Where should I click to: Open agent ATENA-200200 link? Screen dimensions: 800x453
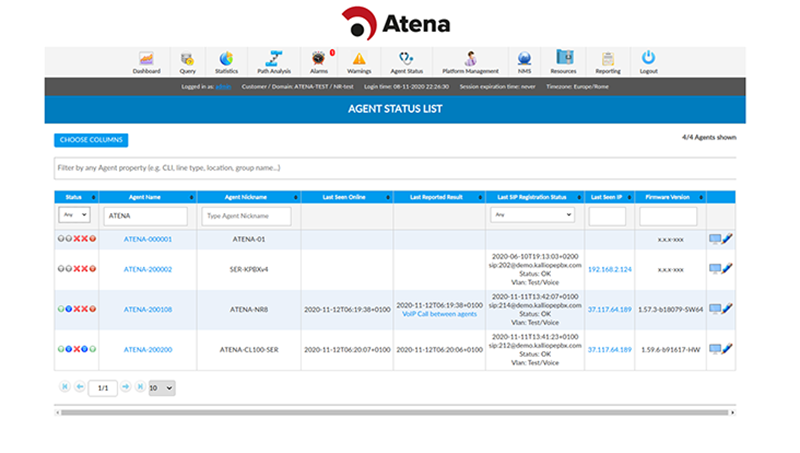[148, 350]
